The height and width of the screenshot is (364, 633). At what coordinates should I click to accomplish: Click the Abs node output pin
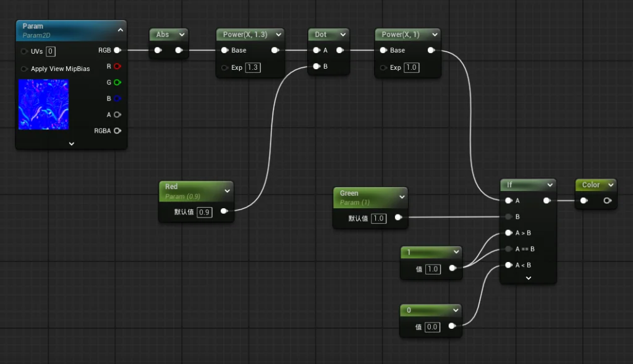(x=179, y=50)
